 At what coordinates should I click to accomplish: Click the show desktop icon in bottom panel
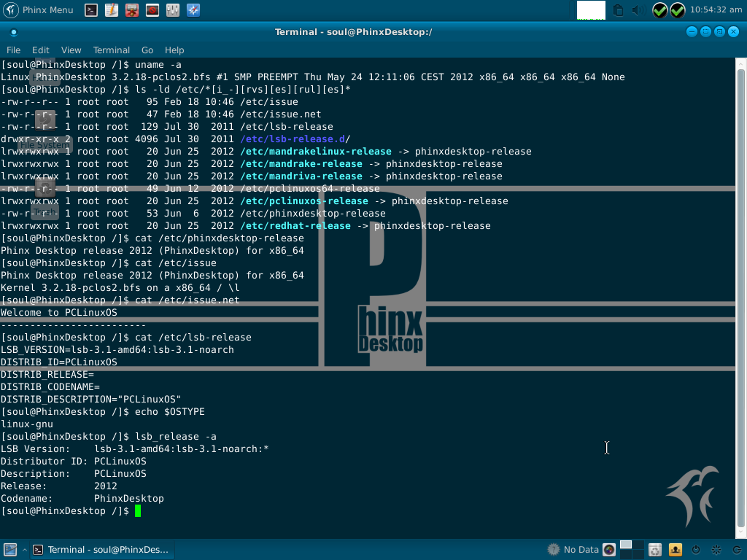(10, 550)
